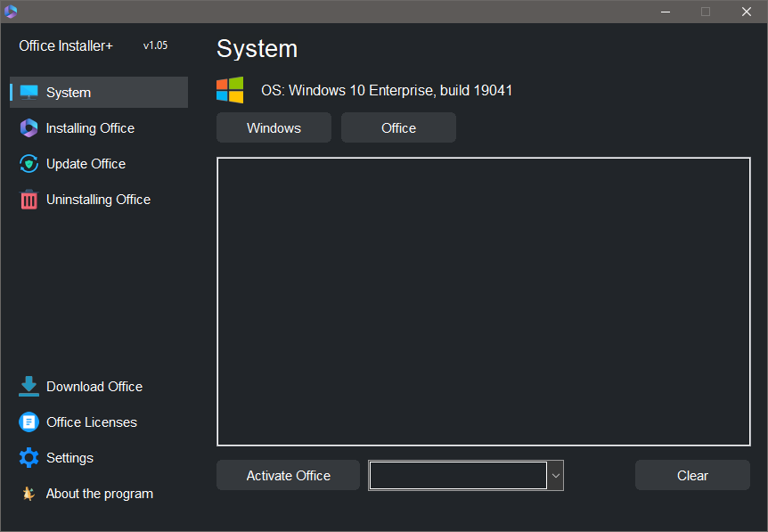Select the Update Office menu entry
This screenshot has width=768, height=532.
coord(86,164)
